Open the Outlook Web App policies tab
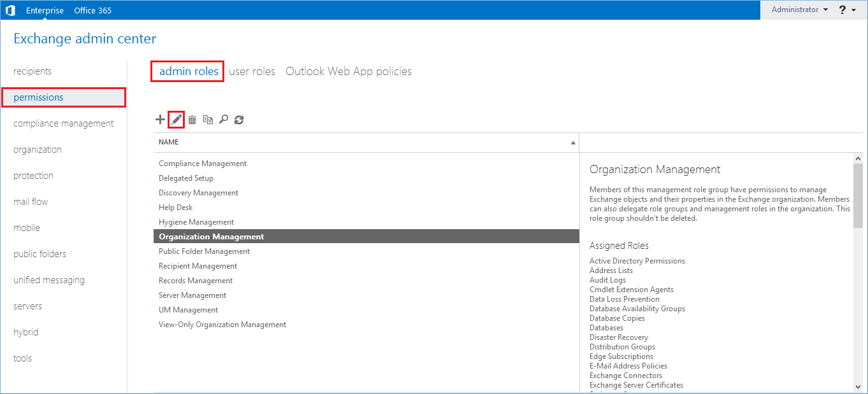The height and width of the screenshot is (394, 868). [x=348, y=71]
